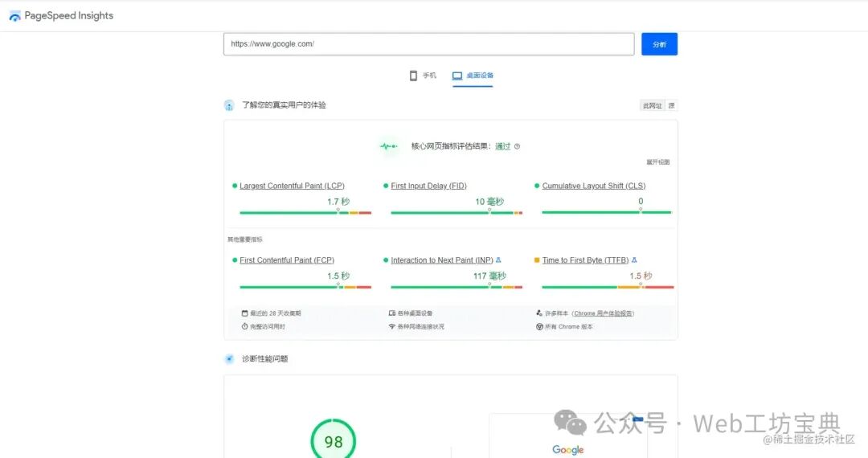
Task: Click the calendar icon for 28 天收集期
Action: point(244,313)
